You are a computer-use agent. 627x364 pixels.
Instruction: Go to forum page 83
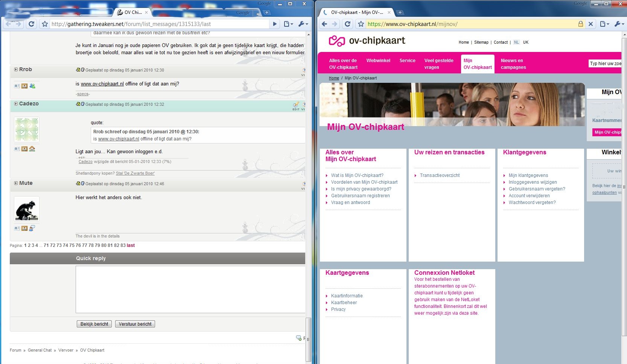coord(123,245)
